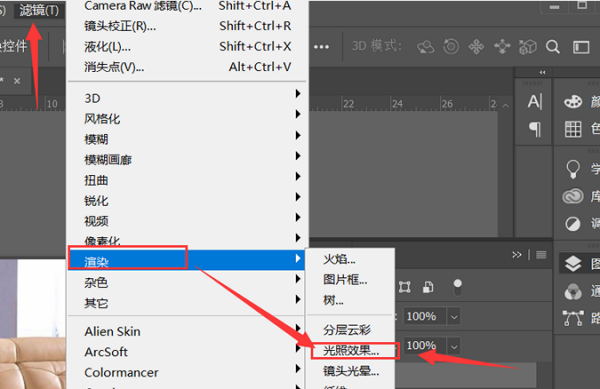Click the fill 100% field
This screenshot has width=600, height=389.
[424, 346]
